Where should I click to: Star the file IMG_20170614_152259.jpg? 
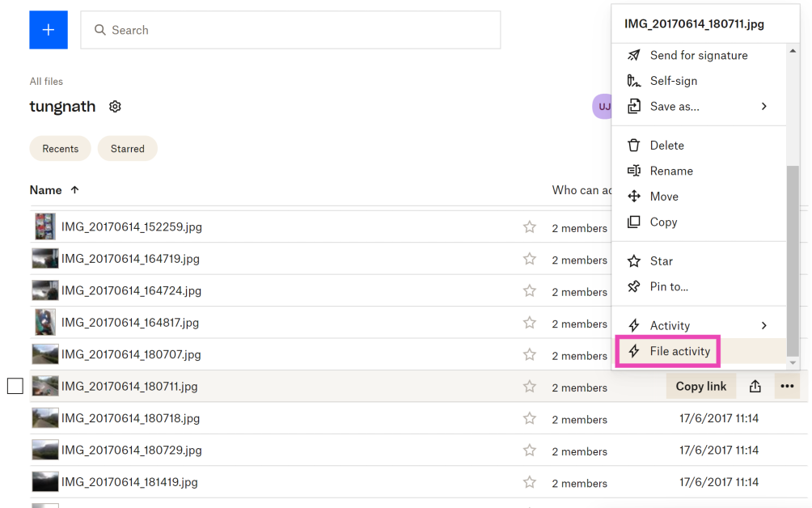[x=530, y=227]
